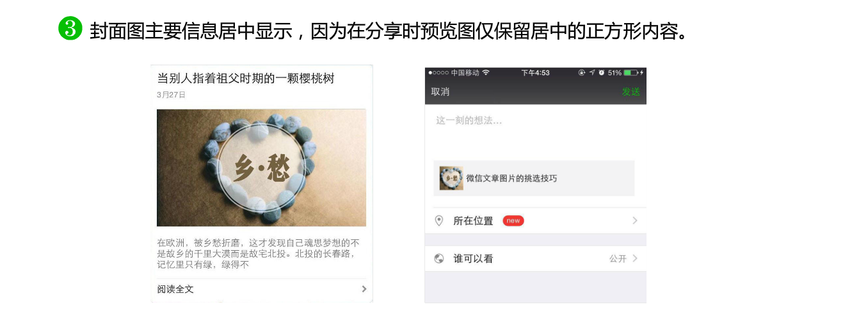Tap the alarm clock status icon
Viewport: 868px width, 309px height.
(602, 73)
